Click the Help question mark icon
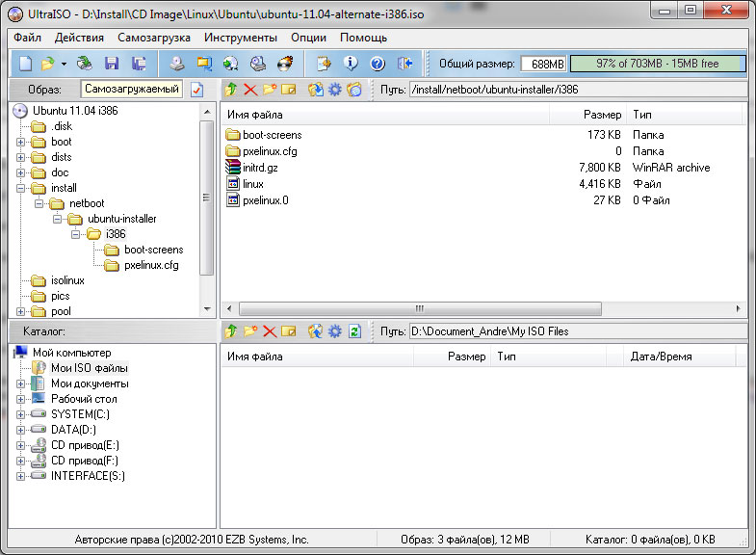The image size is (756, 555). (x=378, y=64)
